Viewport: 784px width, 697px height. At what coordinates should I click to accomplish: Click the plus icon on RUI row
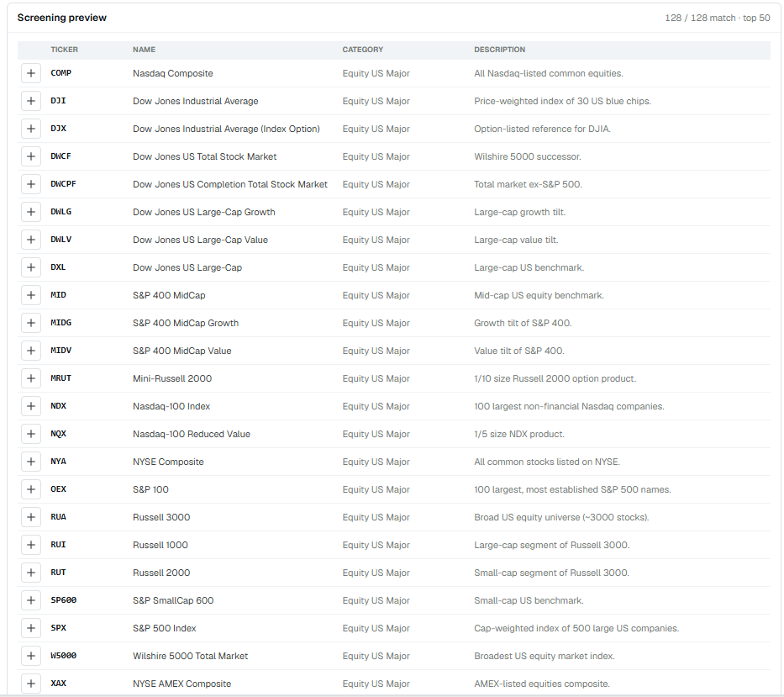coord(31,545)
